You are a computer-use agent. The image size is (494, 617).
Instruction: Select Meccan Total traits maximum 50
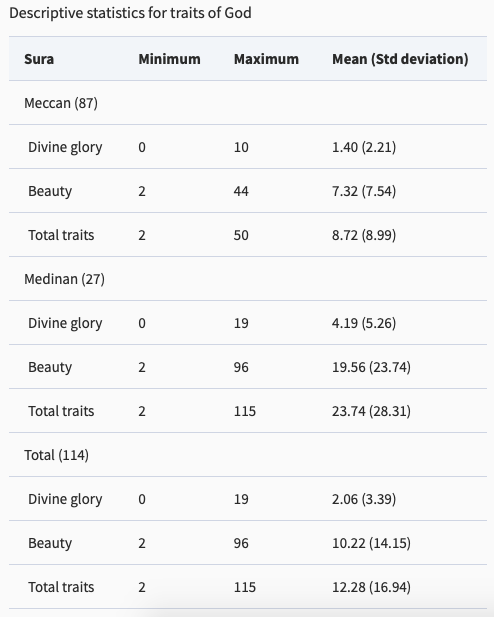241,235
